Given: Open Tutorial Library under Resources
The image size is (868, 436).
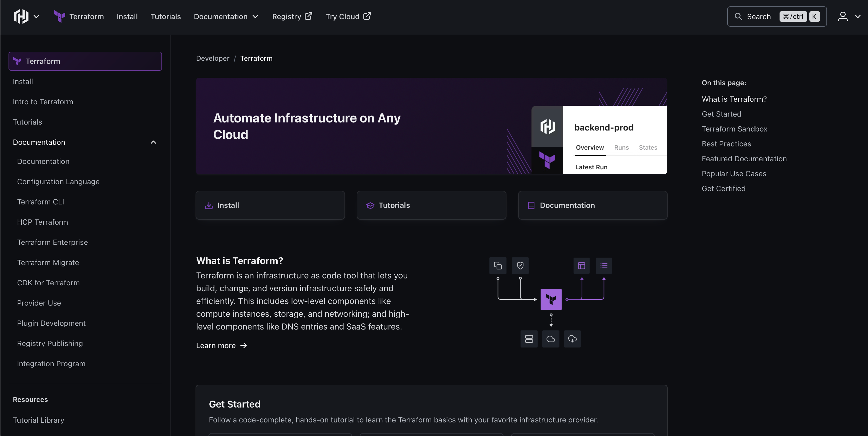Looking at the screenshot, I should (x=38, y=420).
